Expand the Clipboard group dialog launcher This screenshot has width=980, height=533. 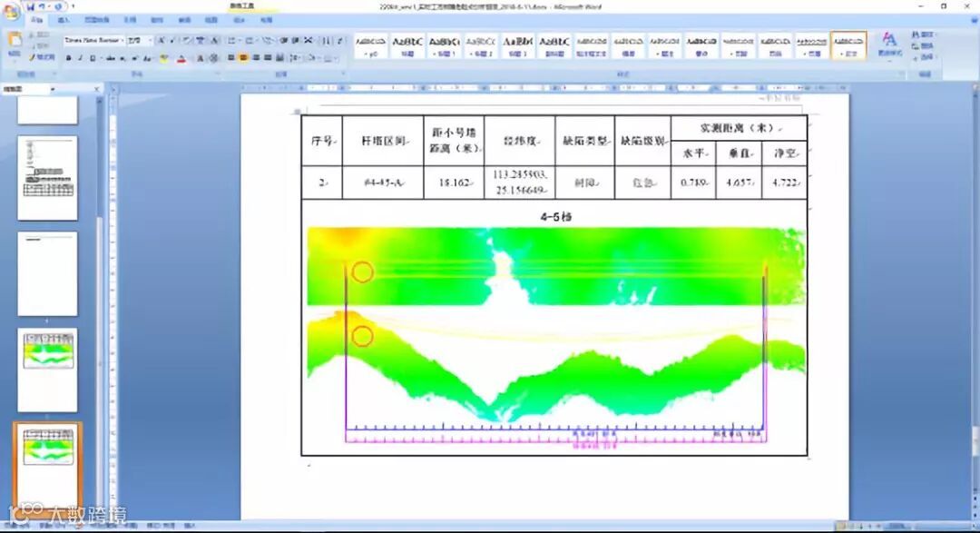[x=54, y=74]
